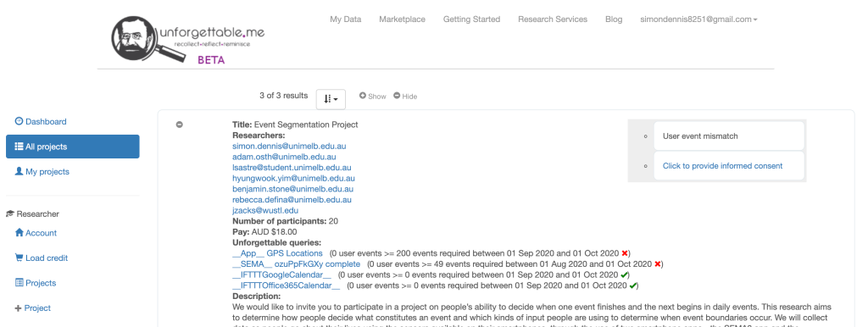
Task: Click hyungwook.yim@unimelb.edu.au email link
Action: point(293,178)
